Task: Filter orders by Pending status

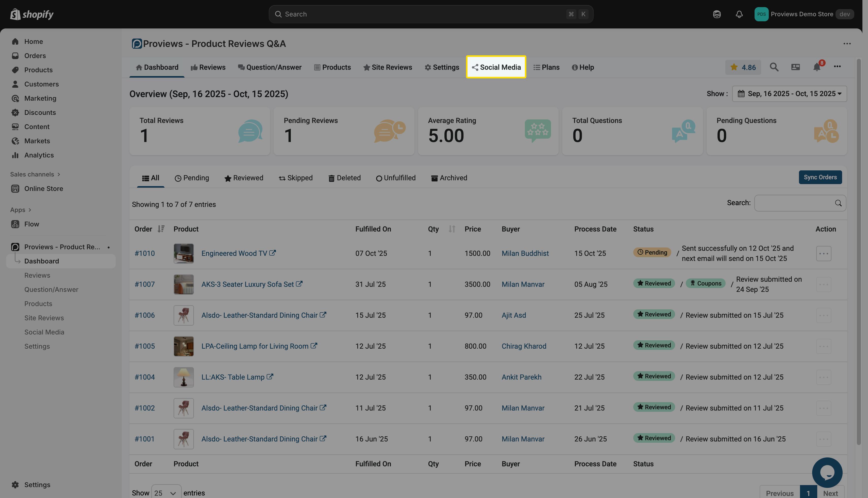Action: click(x=192, y=178)
